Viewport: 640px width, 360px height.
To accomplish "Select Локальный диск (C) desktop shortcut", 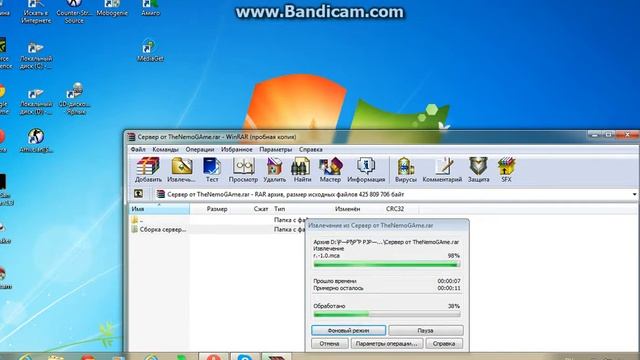I will [x=36, y=56].
